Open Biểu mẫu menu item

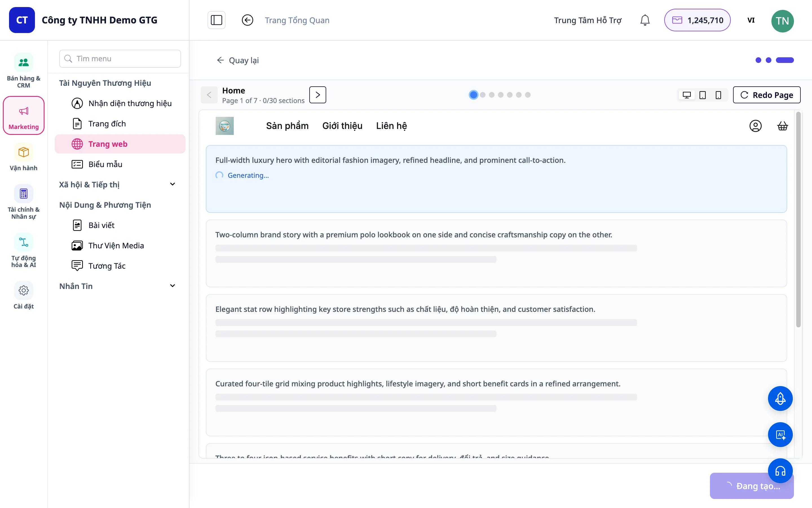click(120, 164)
